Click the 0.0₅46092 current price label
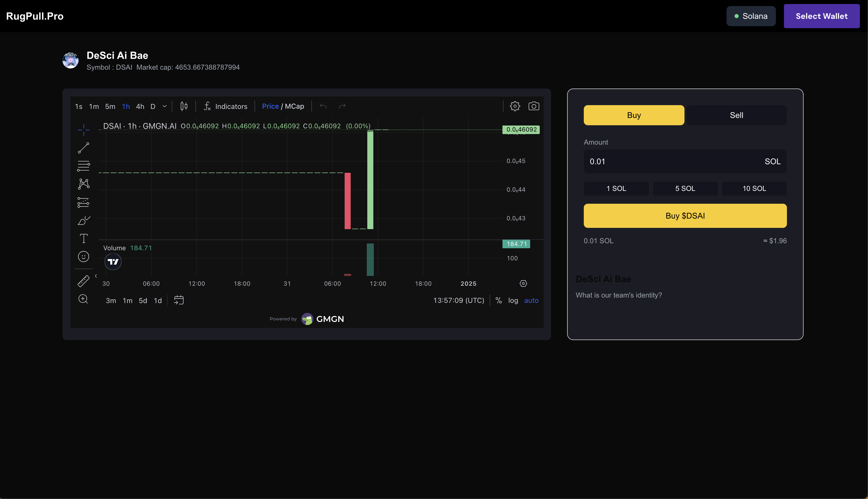This screenshot has height=499, width=868. point(521,130)
